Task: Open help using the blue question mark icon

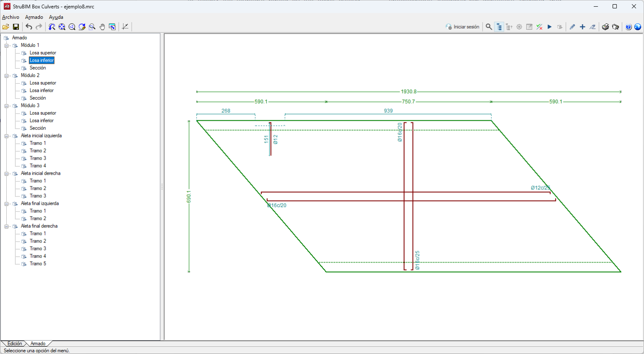Action: click(x=628, y=26)
